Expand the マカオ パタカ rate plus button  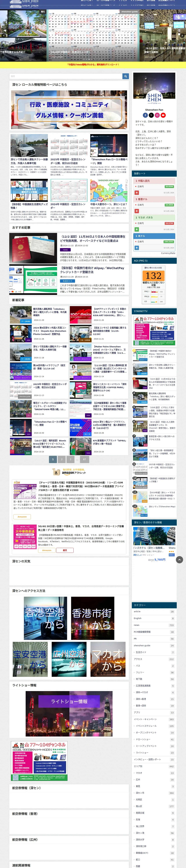137,229
